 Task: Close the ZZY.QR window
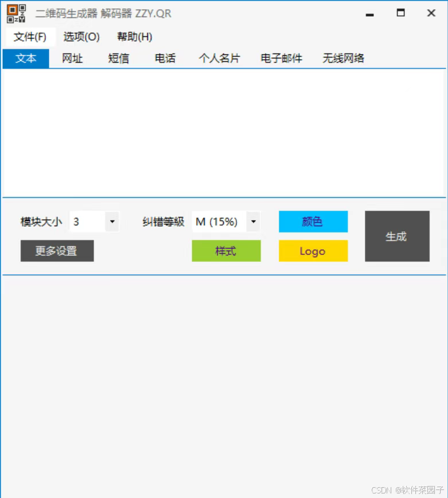point(431,13)
